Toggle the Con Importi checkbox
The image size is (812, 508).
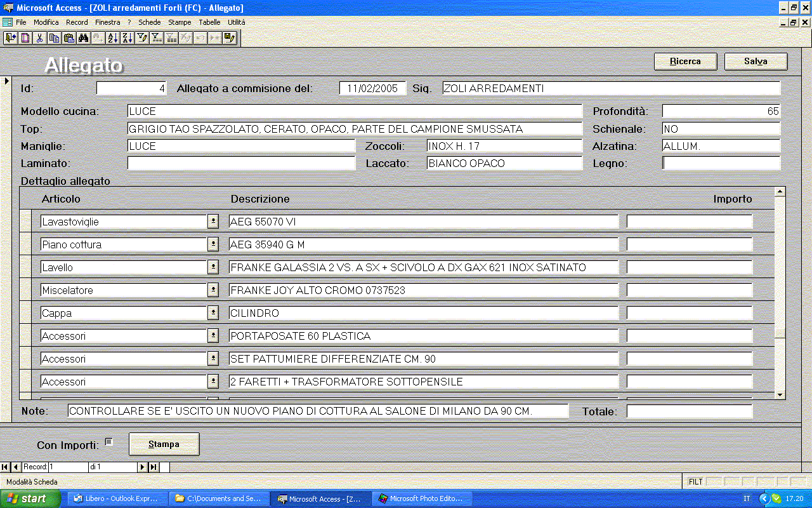[108, 442]
